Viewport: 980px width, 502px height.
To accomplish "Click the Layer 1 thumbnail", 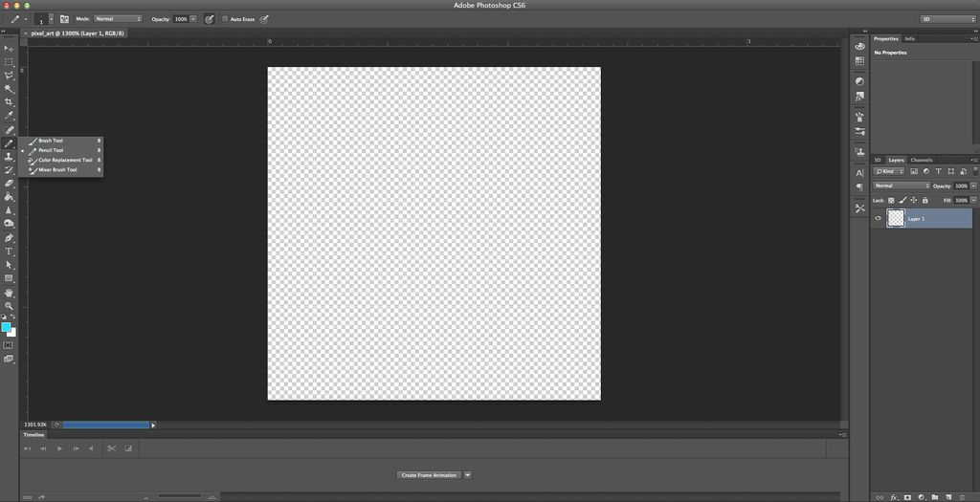I will 896,218.
